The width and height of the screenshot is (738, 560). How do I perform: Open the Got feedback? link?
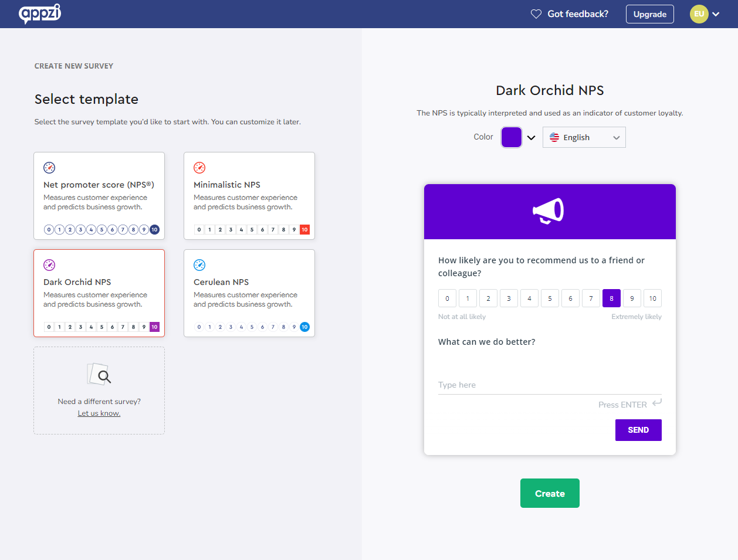(x=578, y=14)
